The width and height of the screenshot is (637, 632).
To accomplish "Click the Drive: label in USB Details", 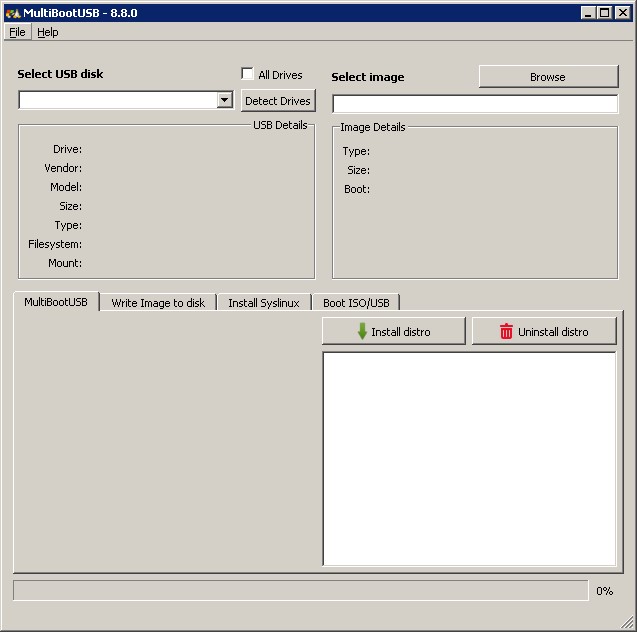I will click(x=67, y=149).
